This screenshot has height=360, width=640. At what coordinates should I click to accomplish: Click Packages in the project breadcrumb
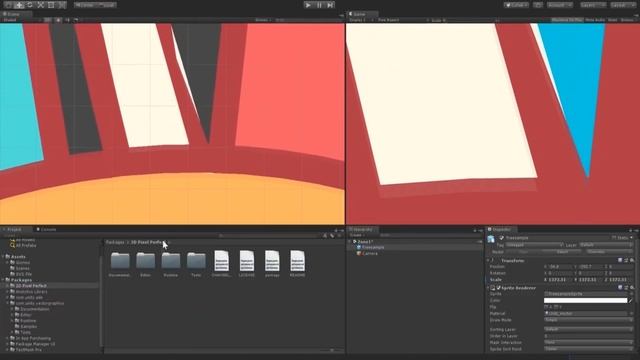click(x=115, y=242)
